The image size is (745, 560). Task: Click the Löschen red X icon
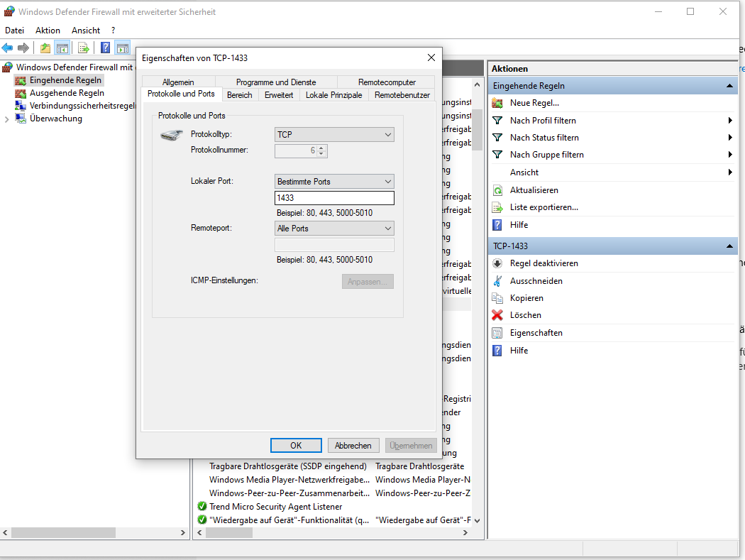[497, 315]
